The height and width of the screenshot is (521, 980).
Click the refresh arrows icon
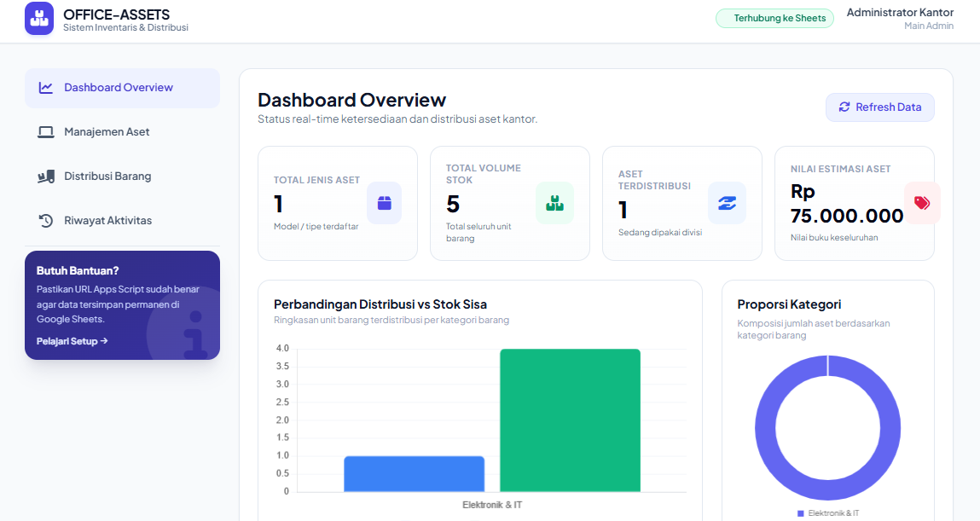(844, 107)
